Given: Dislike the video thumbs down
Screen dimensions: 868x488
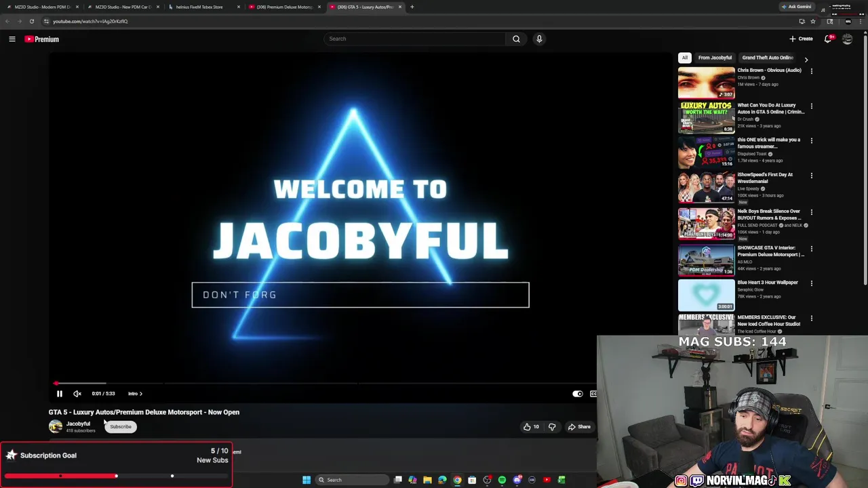Looking at the screenshot, I should [552, 426].
